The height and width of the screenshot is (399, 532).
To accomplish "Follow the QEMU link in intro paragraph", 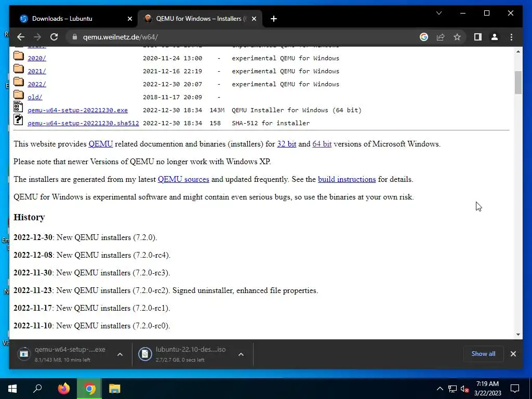I will [101, 144].
